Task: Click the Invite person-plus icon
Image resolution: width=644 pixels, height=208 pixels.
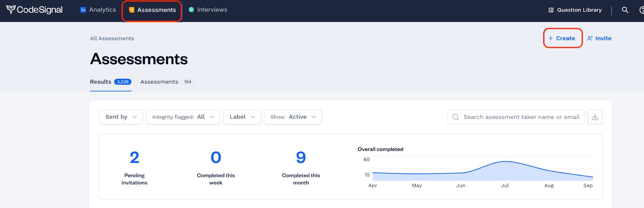Action: click(590, 38)
